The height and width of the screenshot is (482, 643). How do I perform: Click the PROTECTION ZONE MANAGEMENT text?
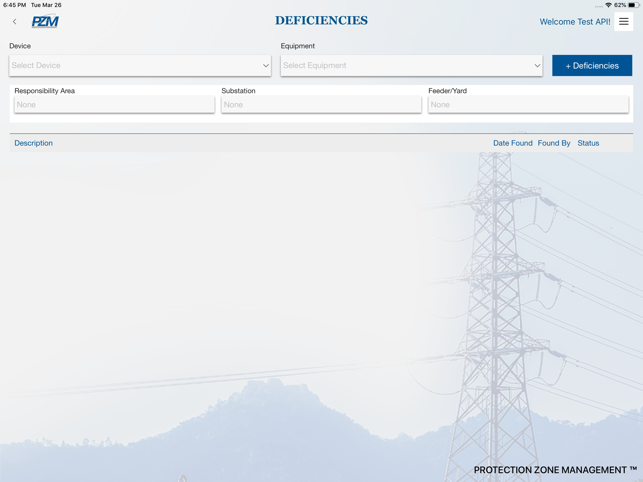[x=555, y=470]
